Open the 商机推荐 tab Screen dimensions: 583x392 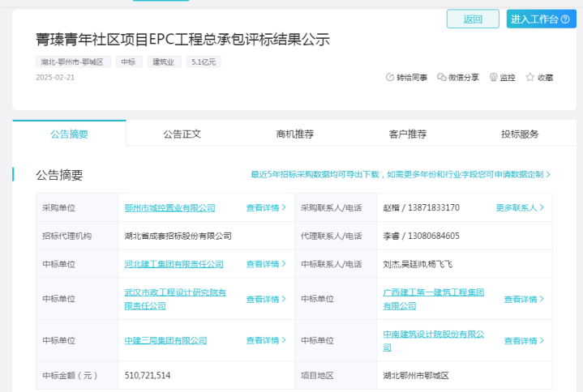(295, 134)
